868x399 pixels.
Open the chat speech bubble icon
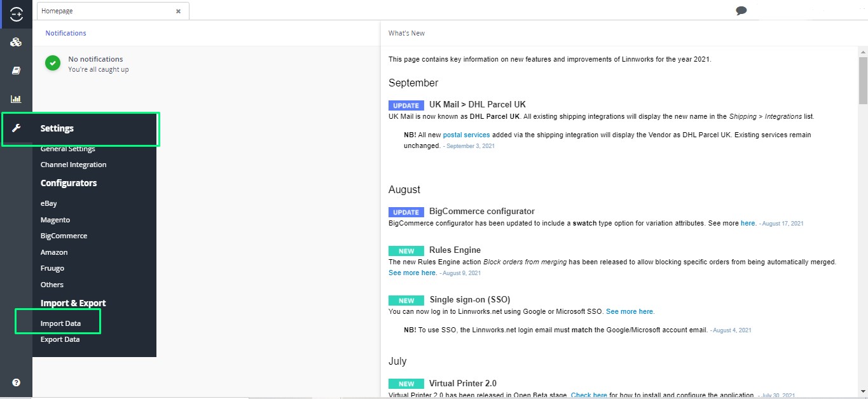coord(741,11)
